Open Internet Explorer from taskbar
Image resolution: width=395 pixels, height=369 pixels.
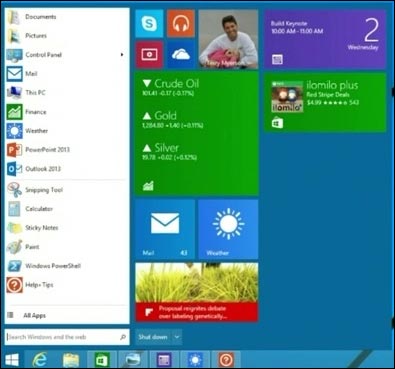[40, 360]
